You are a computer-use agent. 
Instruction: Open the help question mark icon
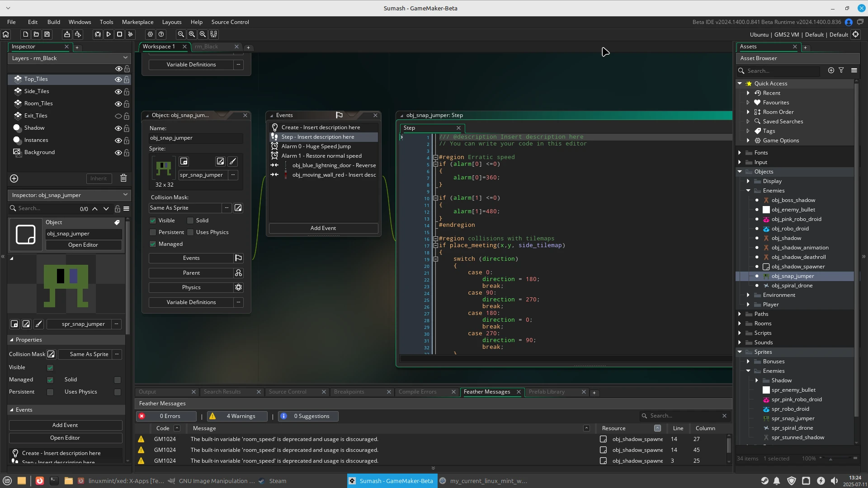pyautogui.click(x=161, y=34)
